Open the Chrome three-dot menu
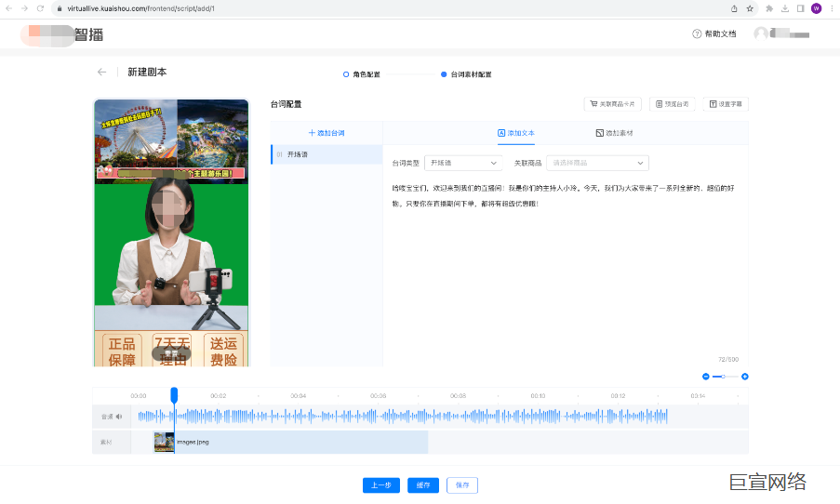Screen dimensions: 840x504 click(x=832, y=8)
